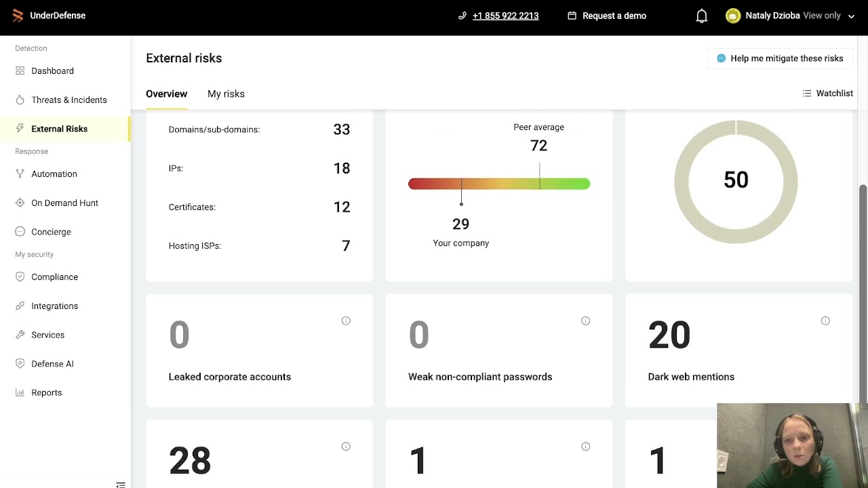Click Domains/sub-domains value 33

pos(342,129)
